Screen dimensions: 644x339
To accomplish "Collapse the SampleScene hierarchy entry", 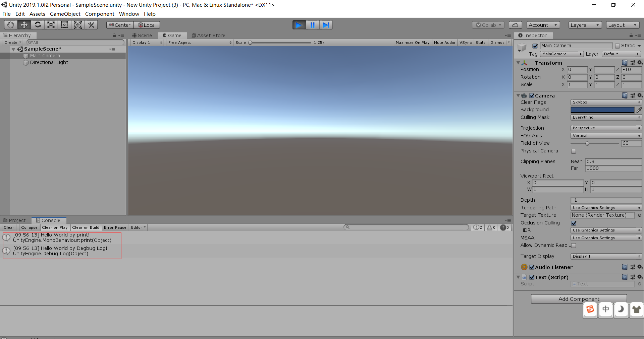I will [13, 49].
